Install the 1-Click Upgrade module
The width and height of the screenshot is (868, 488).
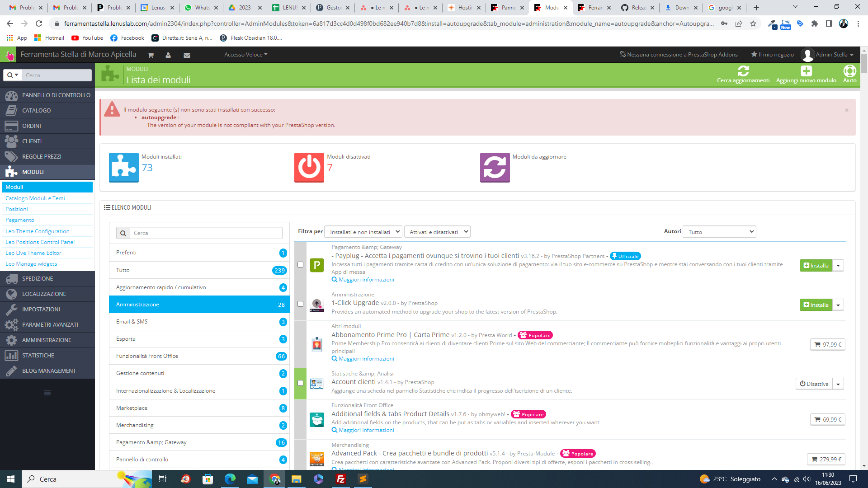(x=816, y=305)
